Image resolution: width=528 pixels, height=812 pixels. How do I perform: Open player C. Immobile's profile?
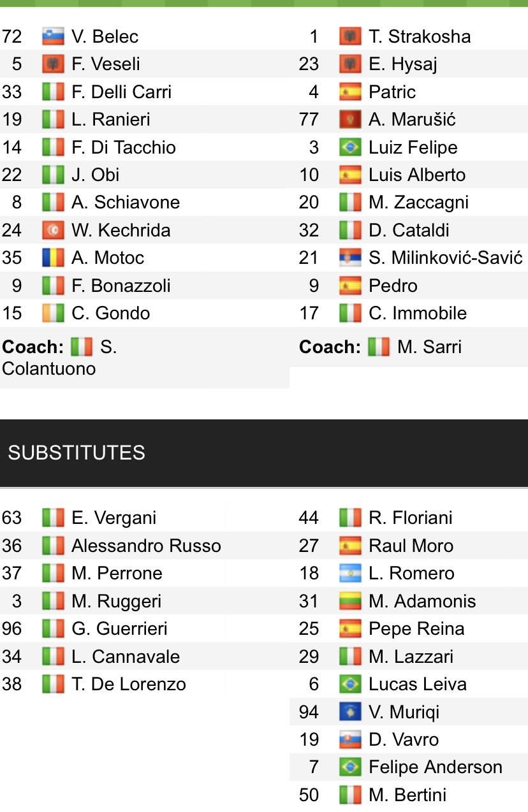point(417,313)
